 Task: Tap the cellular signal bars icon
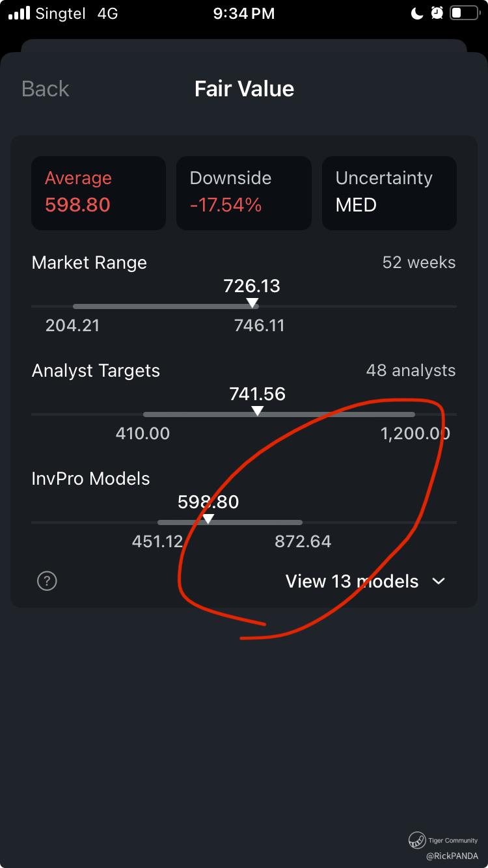19,13
